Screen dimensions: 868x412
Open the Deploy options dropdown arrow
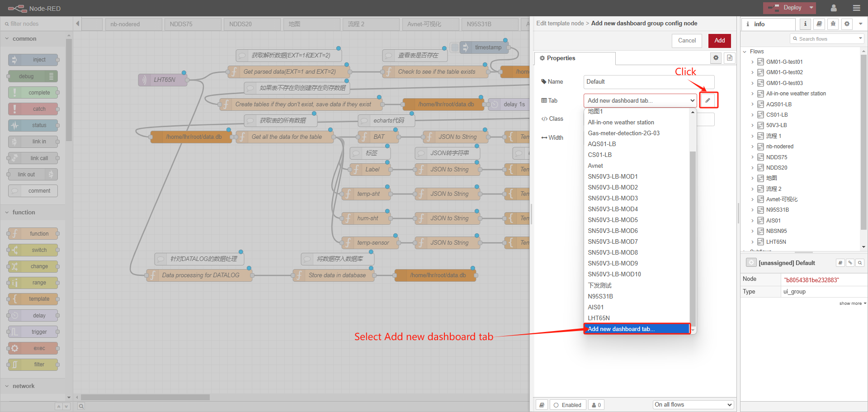point(811,8)
